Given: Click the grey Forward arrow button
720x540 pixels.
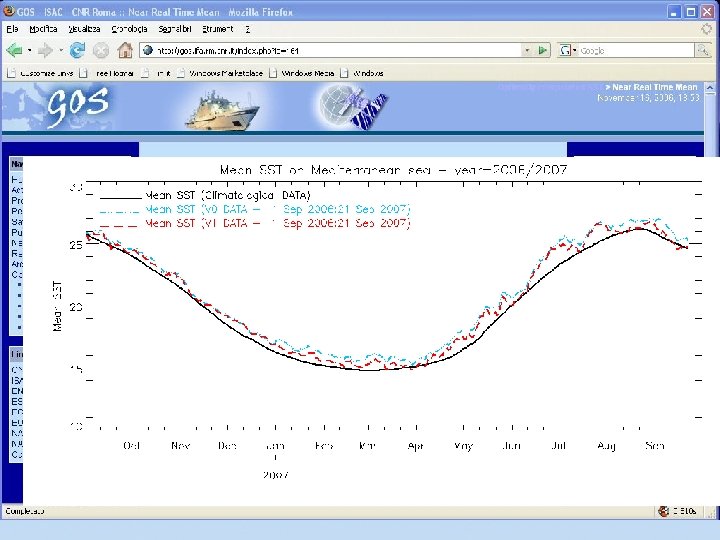Looking at the screenshot, I should (45, 50).
